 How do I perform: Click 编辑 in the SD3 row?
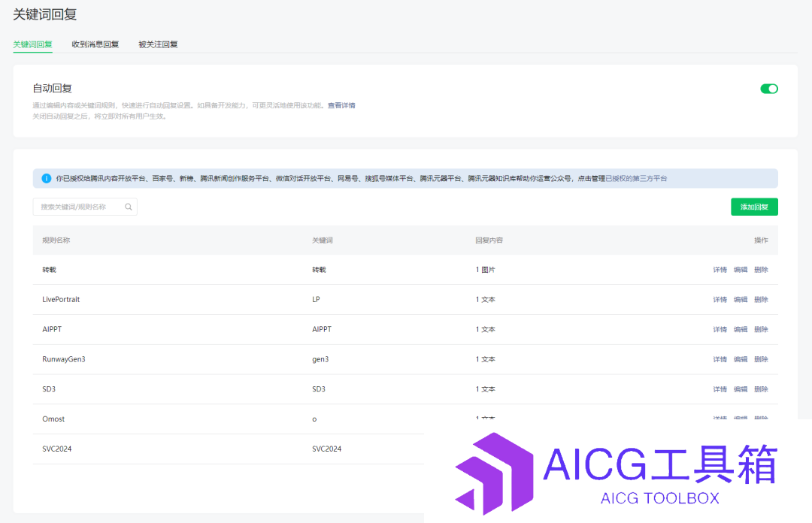[741, 389]
